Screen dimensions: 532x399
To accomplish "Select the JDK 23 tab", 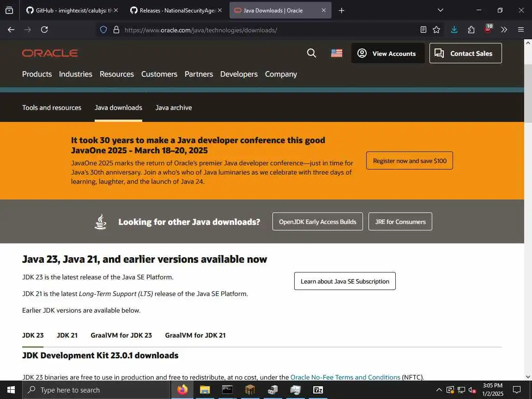I will point(33,335).
